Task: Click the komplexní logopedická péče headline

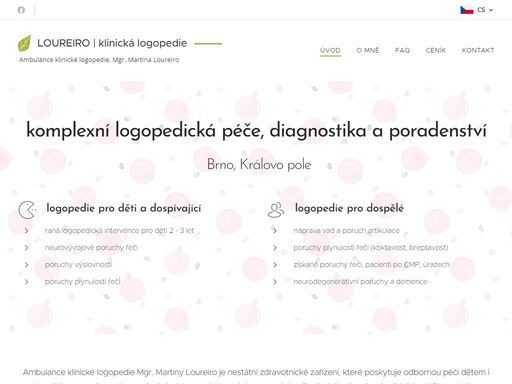Action: pyautogui.click(x=256, y=130)
